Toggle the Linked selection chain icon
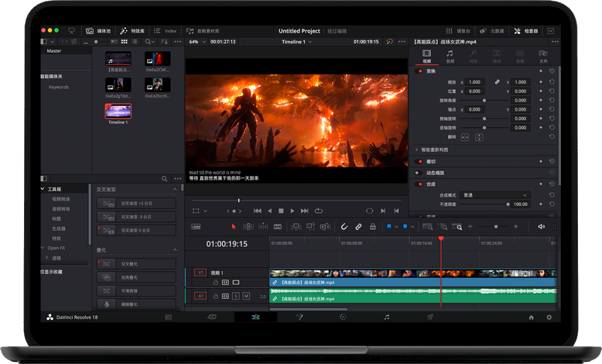 358,226
